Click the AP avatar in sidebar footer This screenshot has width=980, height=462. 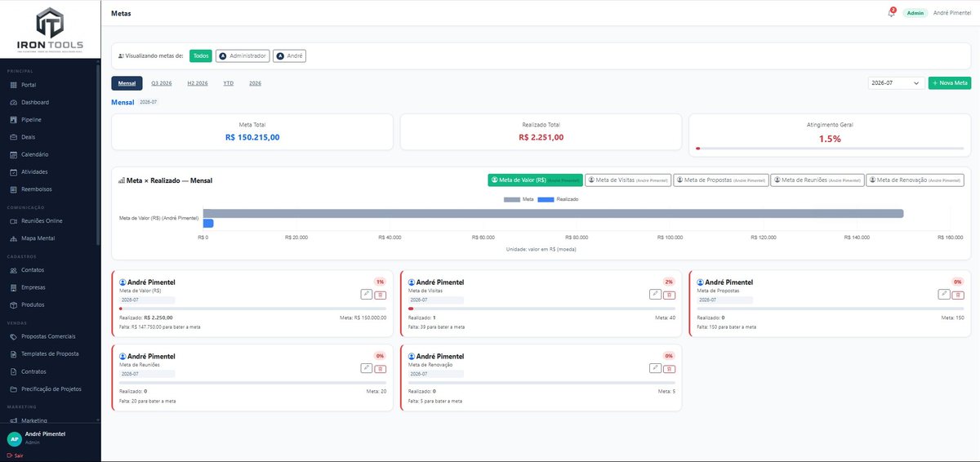point(14,438)
